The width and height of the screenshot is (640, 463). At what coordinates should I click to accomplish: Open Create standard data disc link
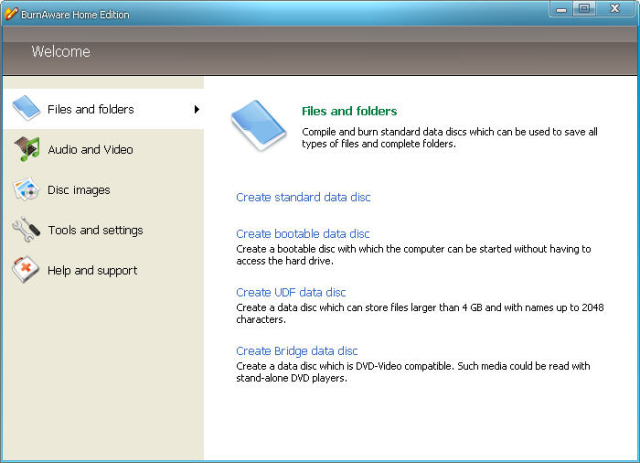pyautogui.click(x=303, y=197)
